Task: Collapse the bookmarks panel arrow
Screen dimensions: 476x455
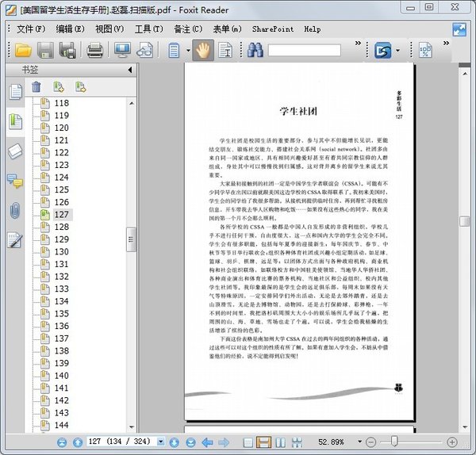Action: [x=130, y=70]
